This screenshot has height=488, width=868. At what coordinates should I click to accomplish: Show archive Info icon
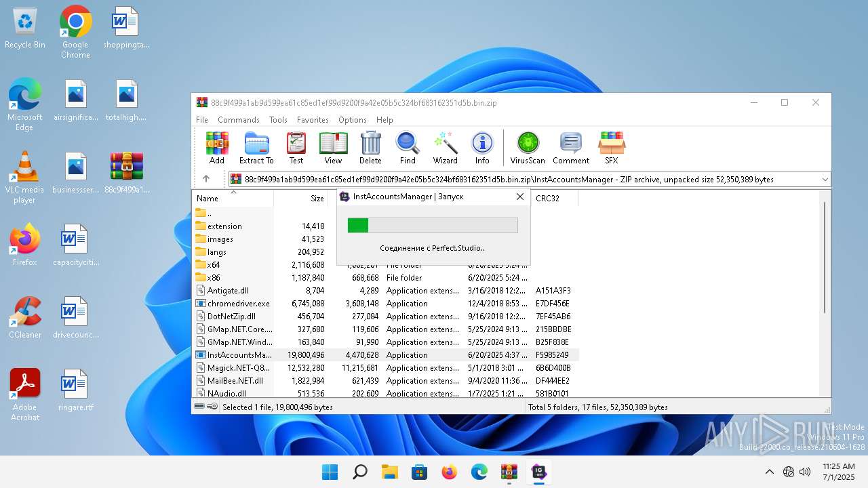482,148
